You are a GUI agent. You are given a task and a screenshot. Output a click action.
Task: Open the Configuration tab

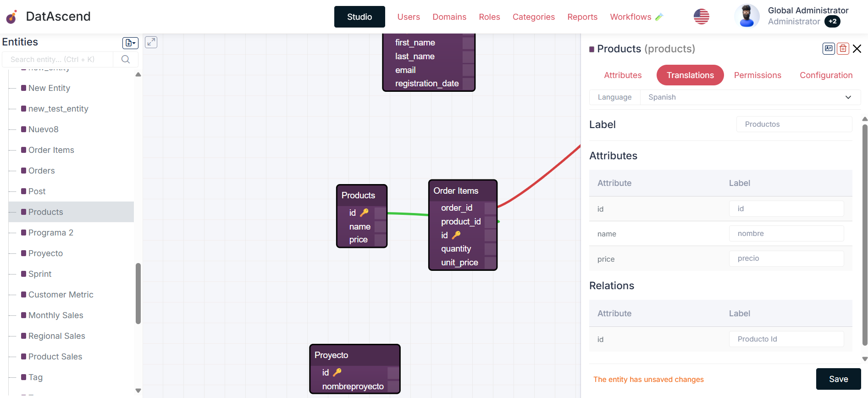click(x=826, y=75)
